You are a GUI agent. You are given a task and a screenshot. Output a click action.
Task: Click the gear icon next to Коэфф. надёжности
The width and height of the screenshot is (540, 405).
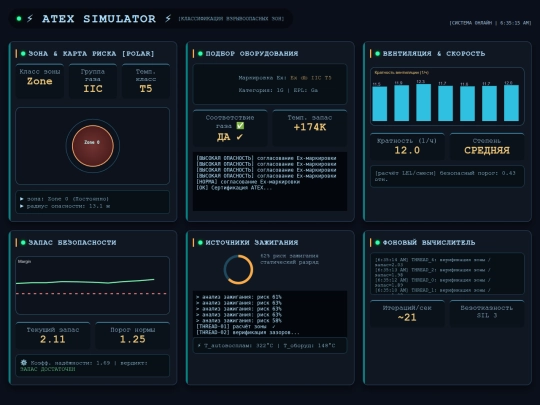(23, 363)
